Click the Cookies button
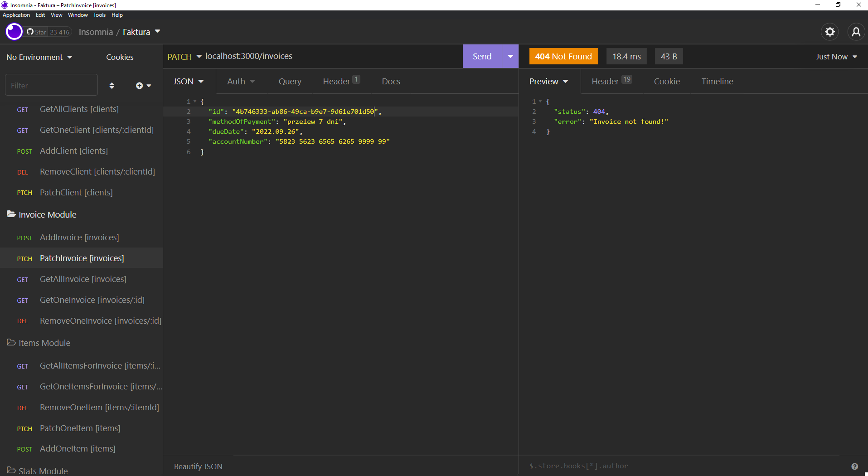 pos(120,57)
